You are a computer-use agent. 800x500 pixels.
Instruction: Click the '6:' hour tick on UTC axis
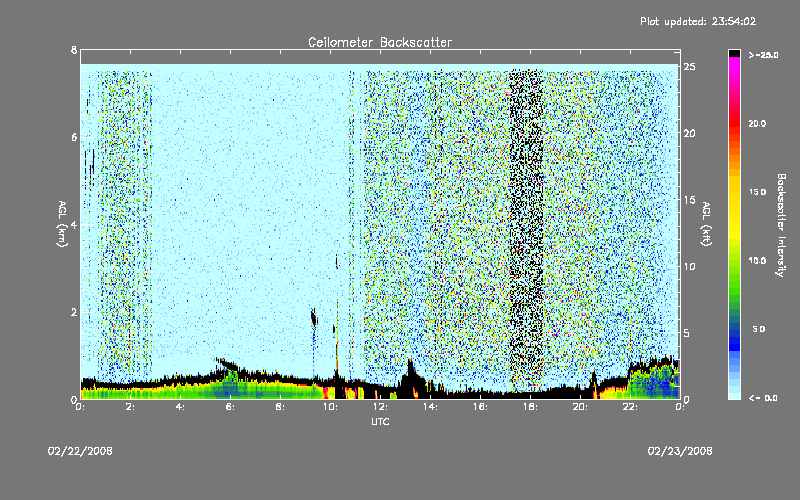(x=231, y=407)
